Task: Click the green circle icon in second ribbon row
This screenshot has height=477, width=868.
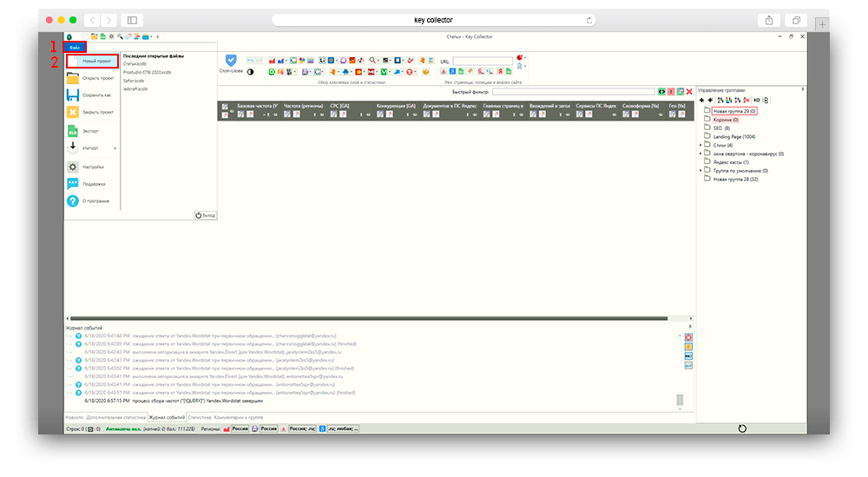Action: pyautogui.click(x=272, y=72)
